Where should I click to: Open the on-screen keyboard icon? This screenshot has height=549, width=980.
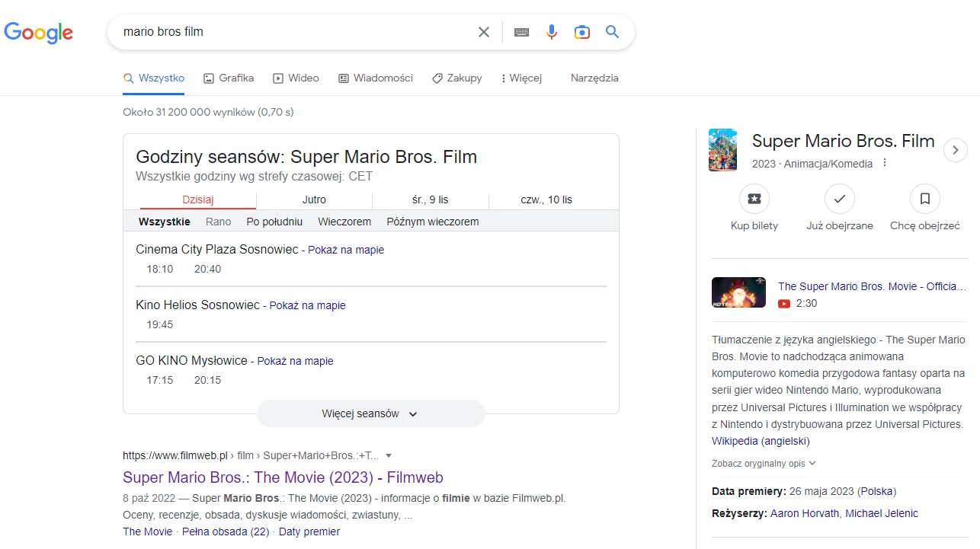tap(521, 32)
